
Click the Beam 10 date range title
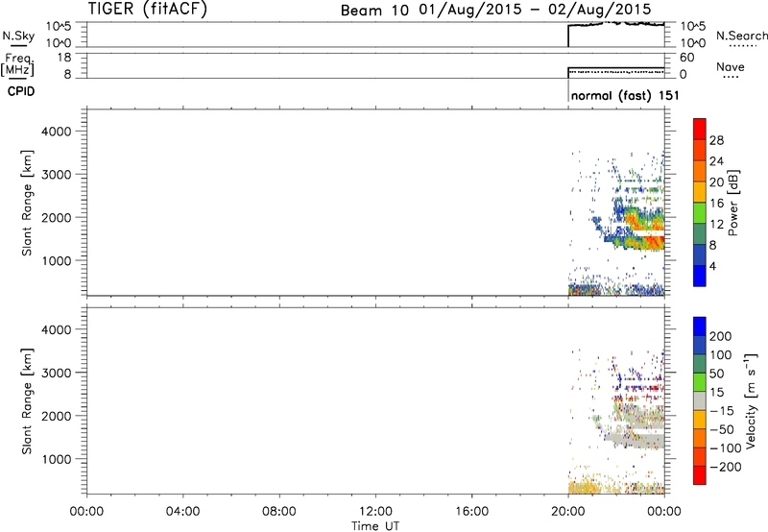pyautogui.click(x=495, y=10)
